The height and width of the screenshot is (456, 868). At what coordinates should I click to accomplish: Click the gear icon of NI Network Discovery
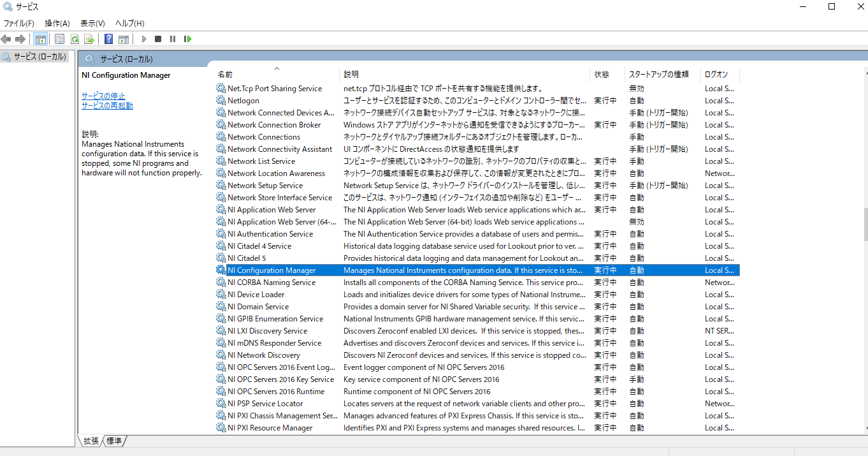221,355
